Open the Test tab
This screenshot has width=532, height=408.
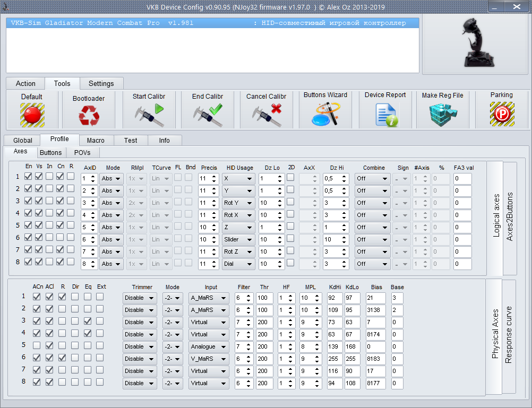[131, 141]
